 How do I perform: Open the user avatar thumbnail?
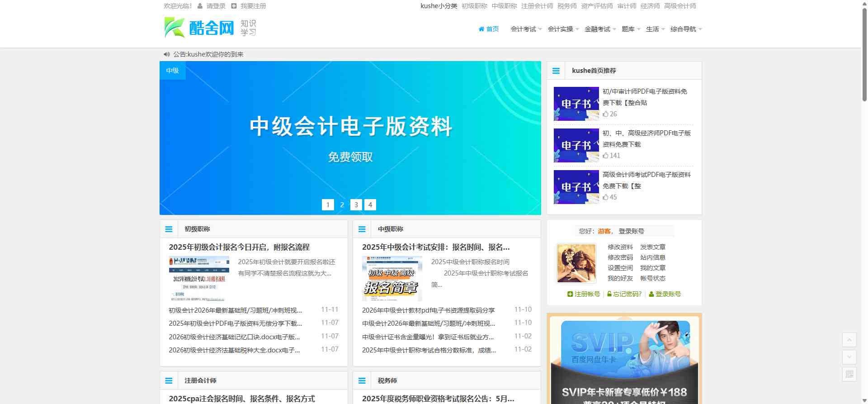point(576,263)
